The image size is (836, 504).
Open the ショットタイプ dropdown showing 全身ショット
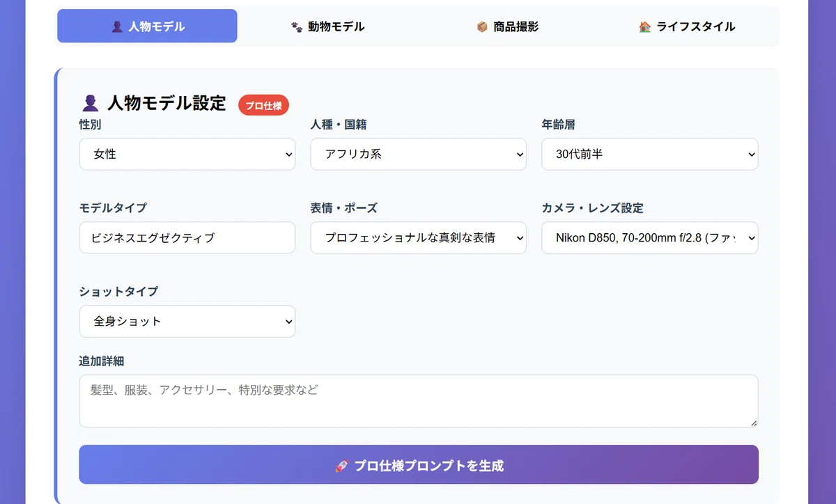click(187, 321)
